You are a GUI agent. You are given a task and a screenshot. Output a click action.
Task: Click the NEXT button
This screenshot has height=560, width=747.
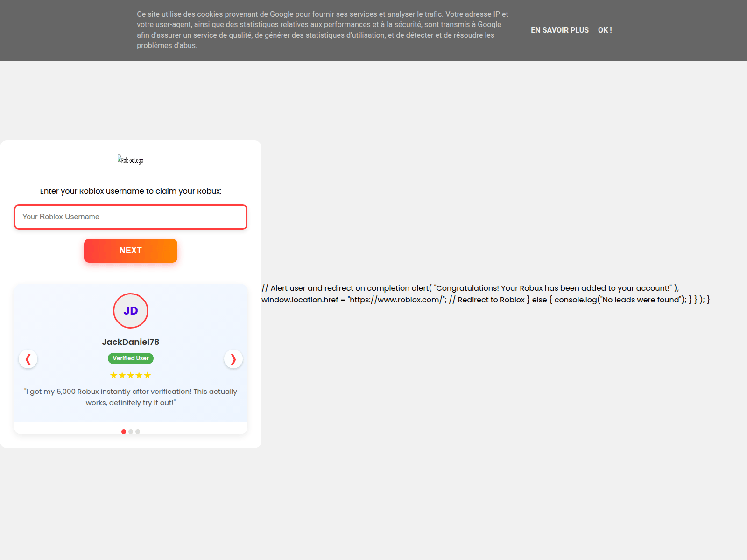click(131, 251)
